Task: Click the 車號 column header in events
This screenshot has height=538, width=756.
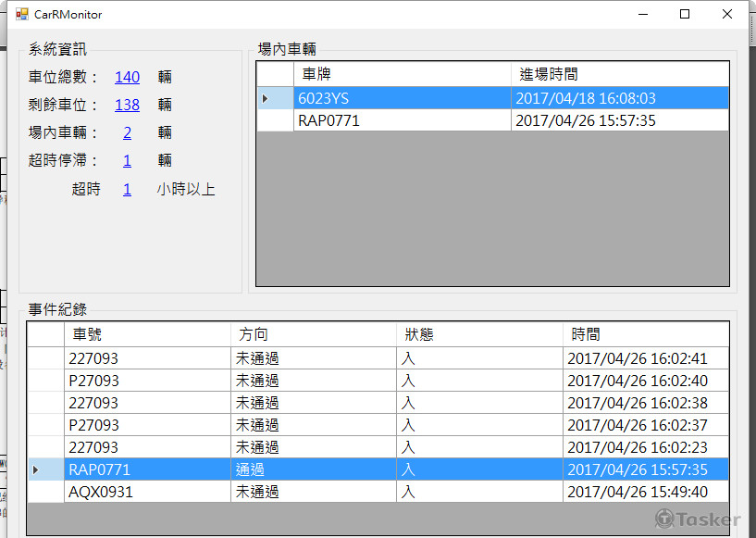Action: pyautogui.click(x=146, y=334)
